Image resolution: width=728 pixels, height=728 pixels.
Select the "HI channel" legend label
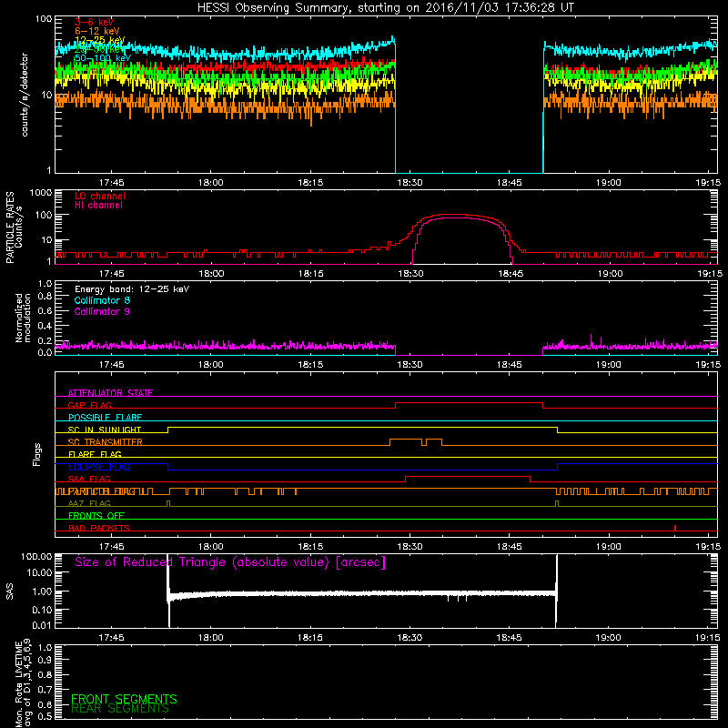coord(98,206)
